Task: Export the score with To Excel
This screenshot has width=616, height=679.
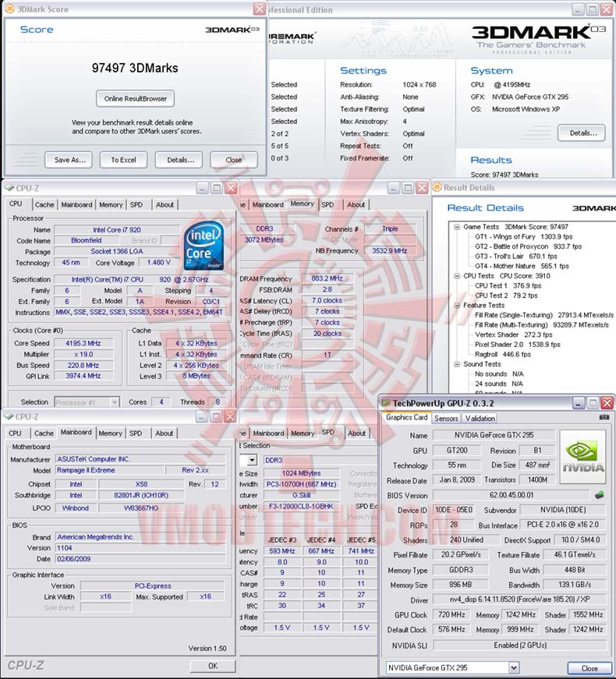Action: [x=123, y=160]
